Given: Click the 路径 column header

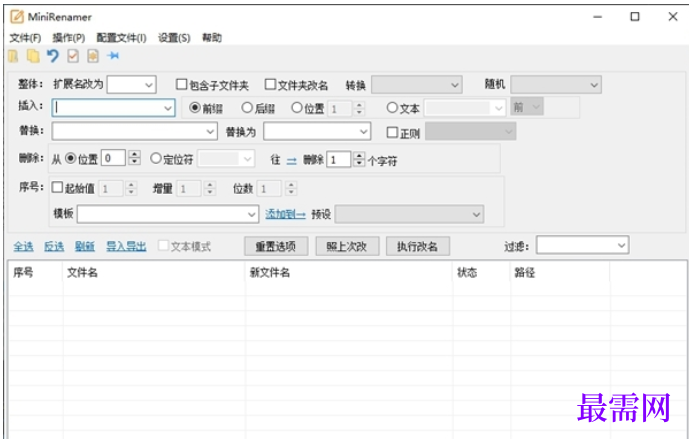Looking at the screenshot, I should 560,272.
